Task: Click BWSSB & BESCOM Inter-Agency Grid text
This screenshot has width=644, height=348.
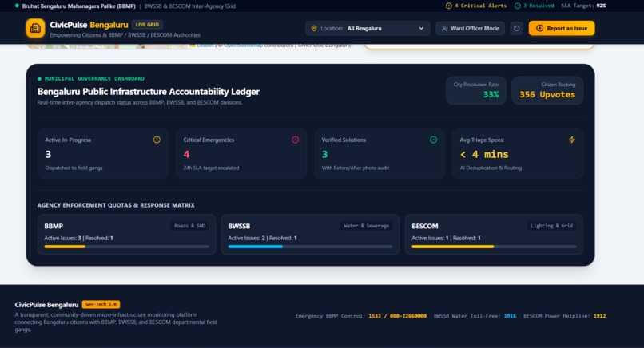Action: pyautogui.click(x=189, y=6)
